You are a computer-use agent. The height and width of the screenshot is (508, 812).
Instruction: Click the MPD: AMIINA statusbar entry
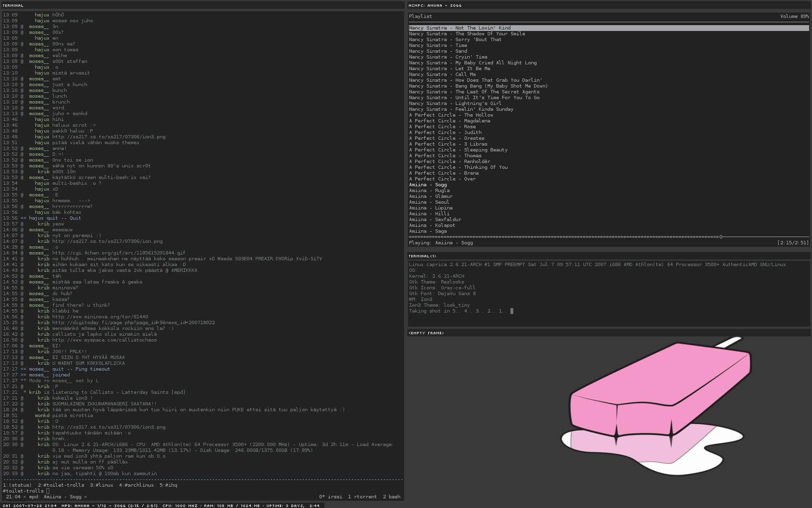[110, 506]
